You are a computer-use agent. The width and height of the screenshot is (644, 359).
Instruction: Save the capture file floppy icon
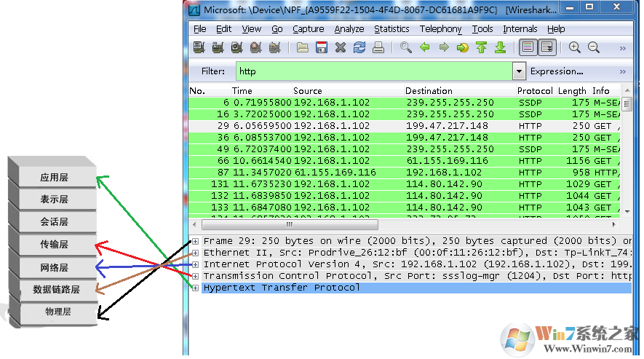[322, 48]
